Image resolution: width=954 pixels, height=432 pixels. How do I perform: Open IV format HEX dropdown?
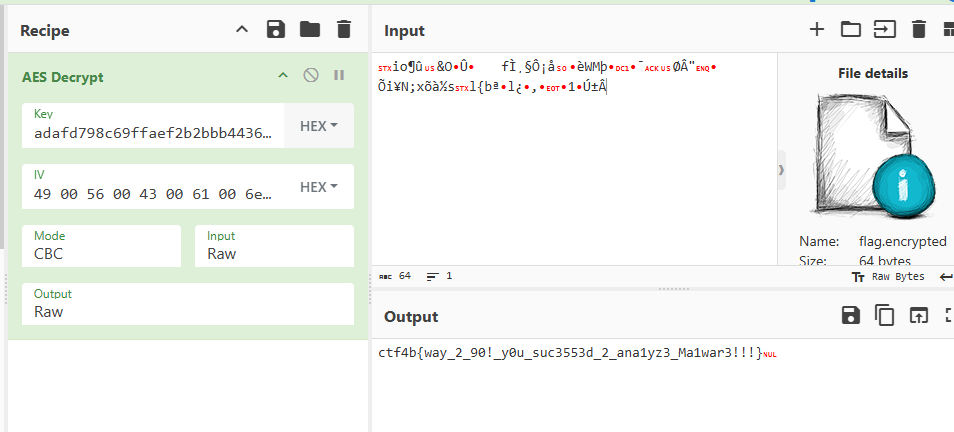click(x=319, y=187)
